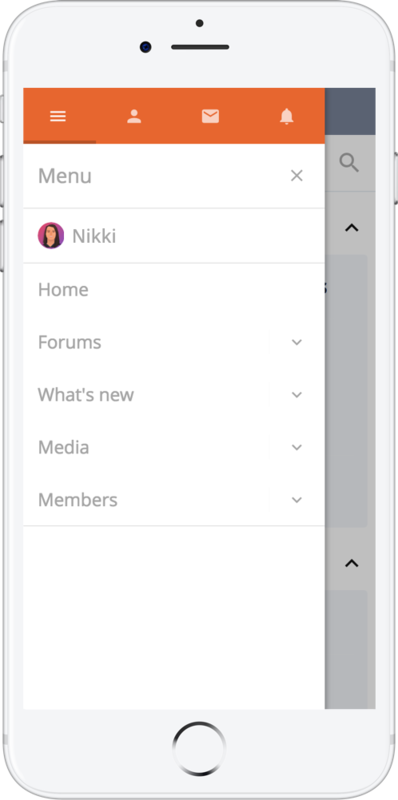Expand the What's new chevron
398x800 pixels.
(297, 395)
